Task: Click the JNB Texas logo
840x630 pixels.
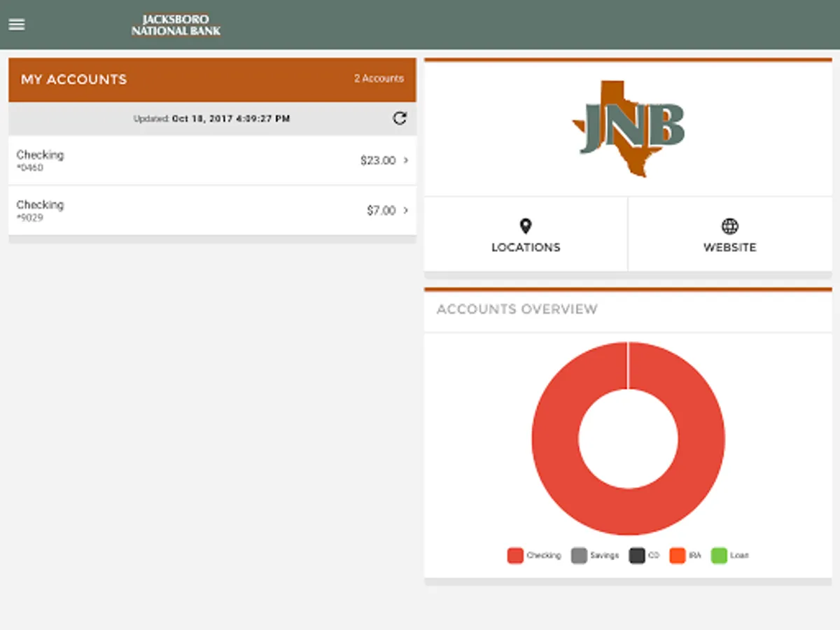Action: tap(628, 128)
